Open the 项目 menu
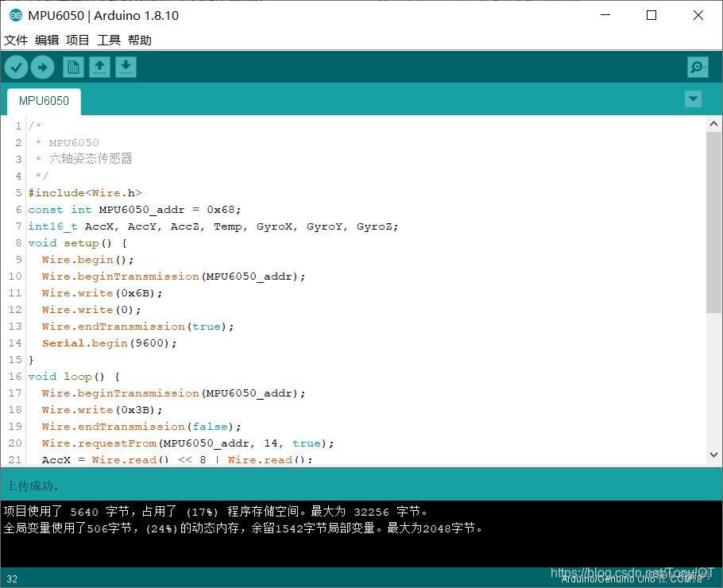The height and width of the screenshot is (588, 723). pos(78,40)
